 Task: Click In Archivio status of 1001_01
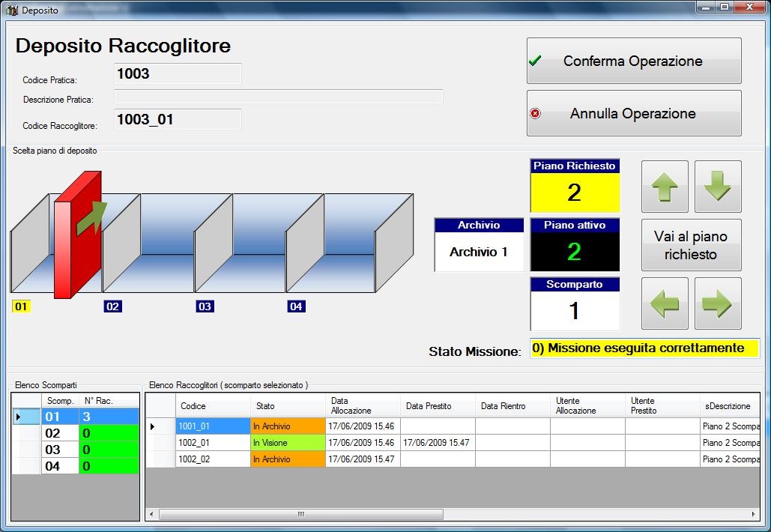pos(288,426)
